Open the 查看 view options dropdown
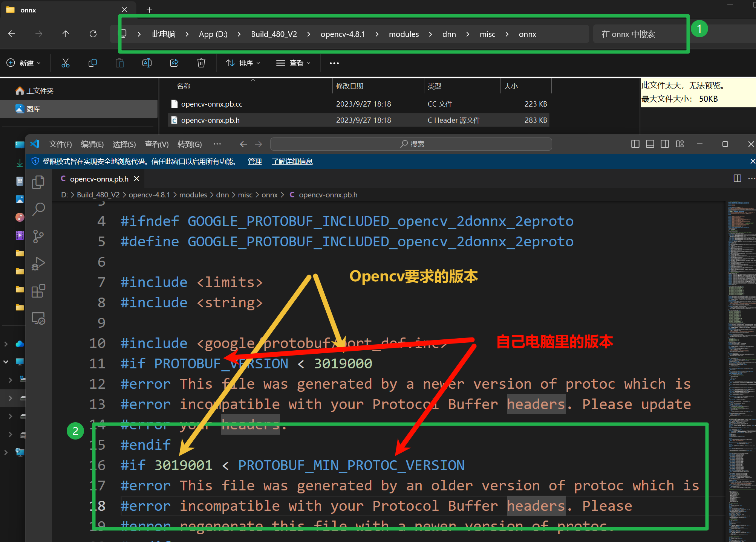The image size is (756, 542). pyautogui.click(x=293, y=63)
